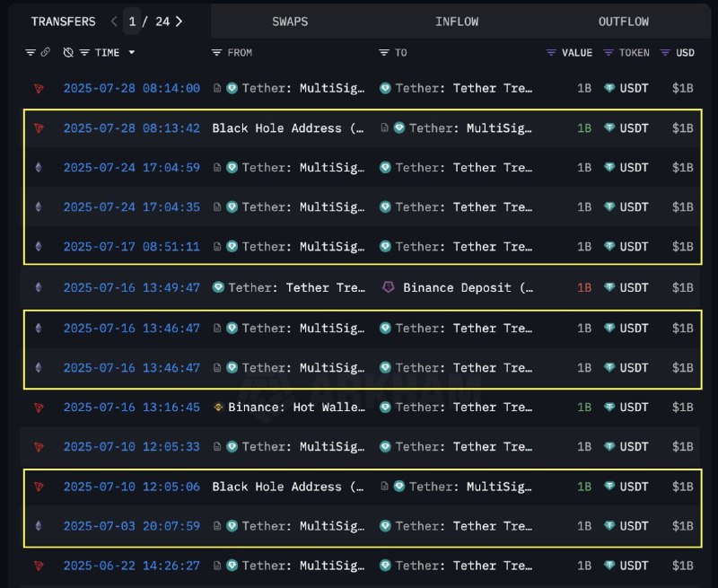This screenshot has width=718, height=588.
Task: Switch to the INFLOW tab
Action: coord(457,22)
